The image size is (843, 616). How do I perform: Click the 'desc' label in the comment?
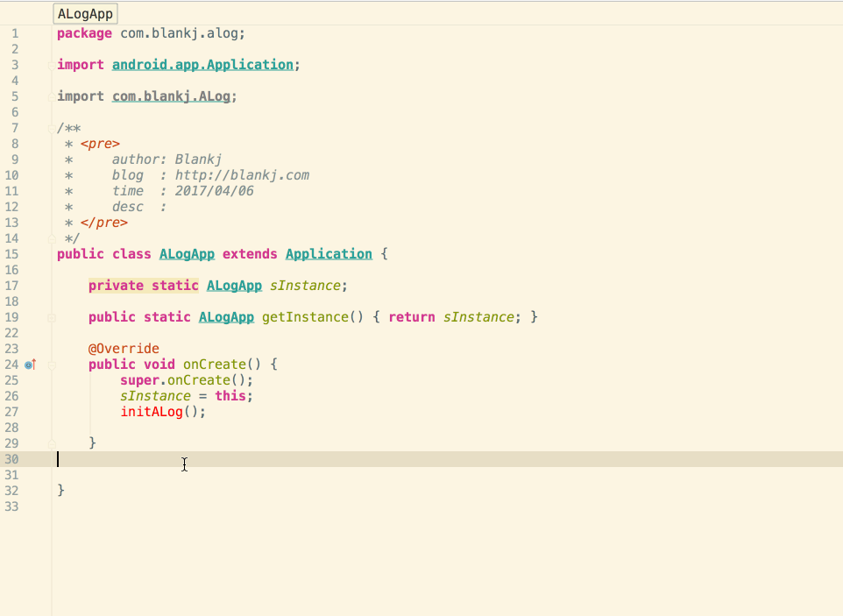(128, 207)
